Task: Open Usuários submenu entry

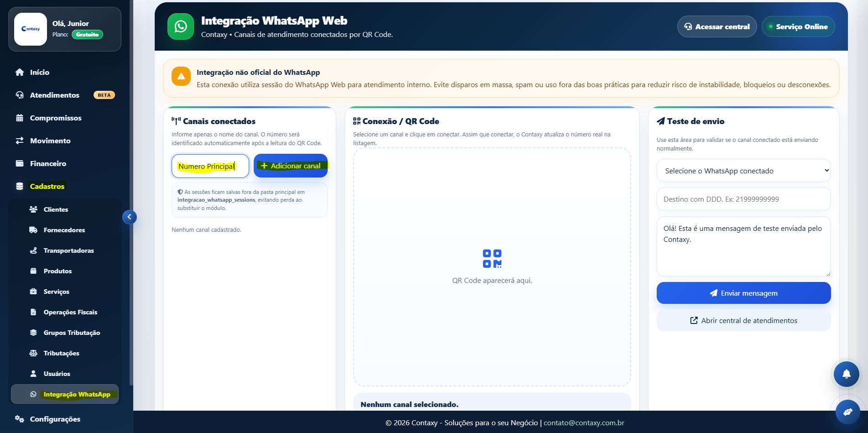Action: [65, 374]
